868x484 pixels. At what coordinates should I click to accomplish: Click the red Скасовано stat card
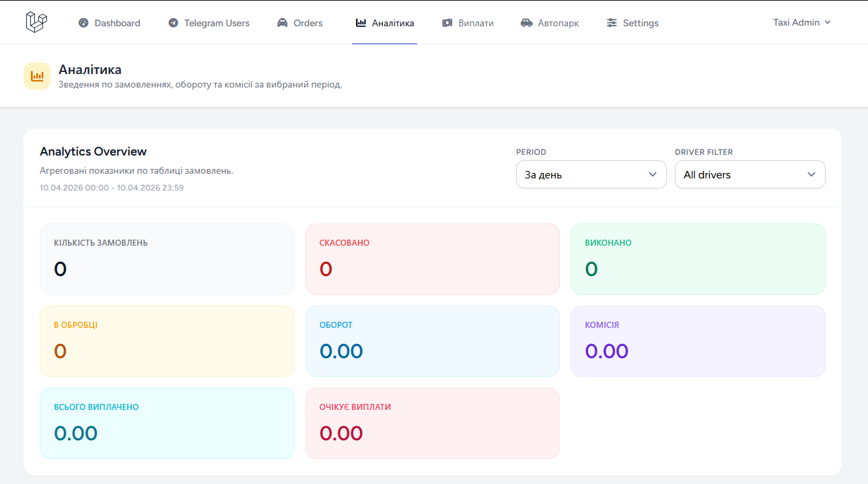pyautogui.click(x=432, y=259)
